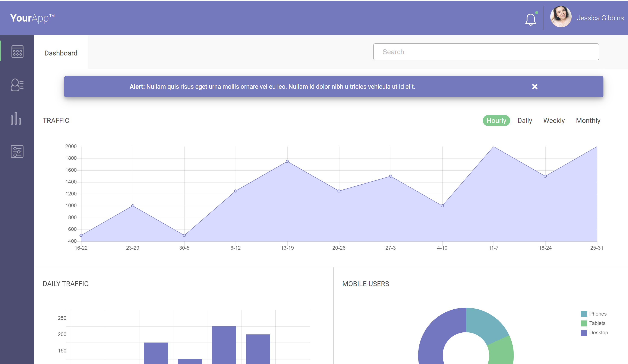The height and width of the screenshot is (364, 628).
Task: Click the 2000 y-axis label
Action: (71, 146)
